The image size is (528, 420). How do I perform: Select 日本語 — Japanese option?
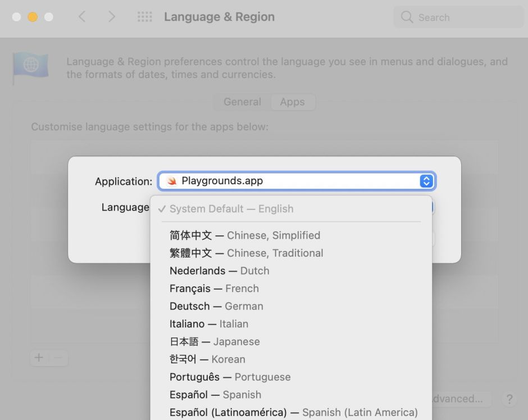click(x=215, y=341)
